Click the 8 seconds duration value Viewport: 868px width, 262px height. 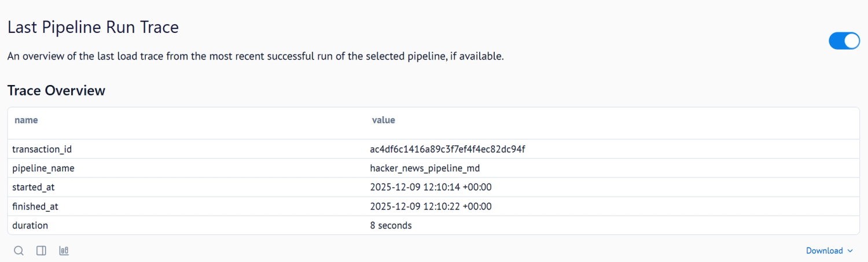click(x=391, y=226)
